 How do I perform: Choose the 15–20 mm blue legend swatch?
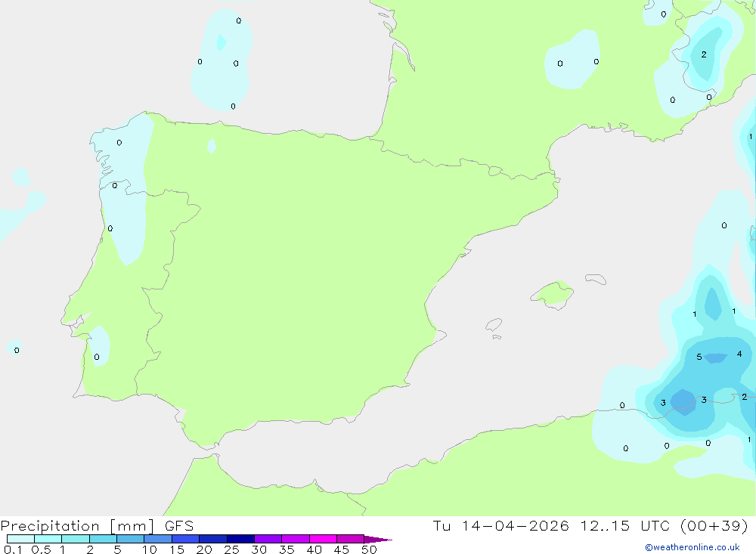pyautogui.click(x=185, y=539)
